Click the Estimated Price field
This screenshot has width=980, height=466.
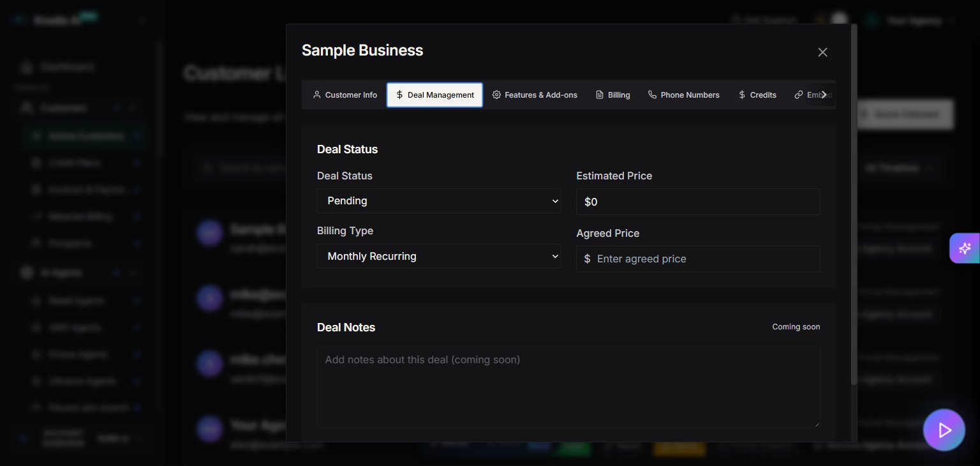698,202
